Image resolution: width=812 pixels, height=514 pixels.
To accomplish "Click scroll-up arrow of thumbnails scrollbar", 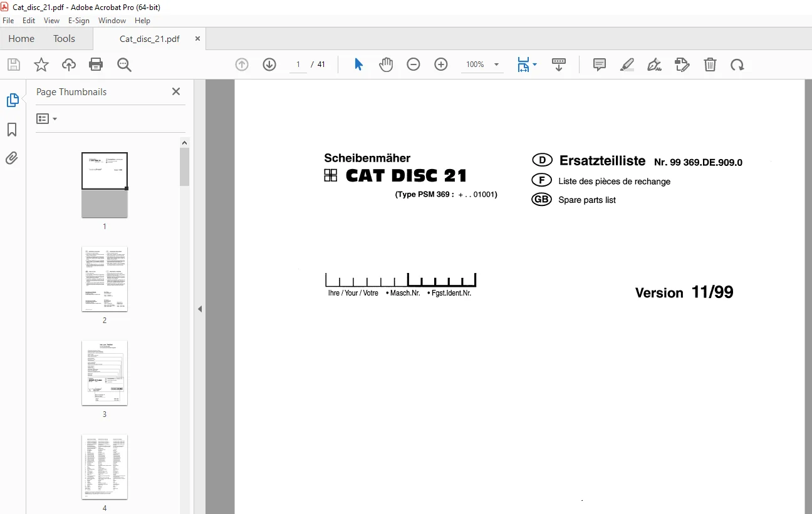I will pos(184,143).
